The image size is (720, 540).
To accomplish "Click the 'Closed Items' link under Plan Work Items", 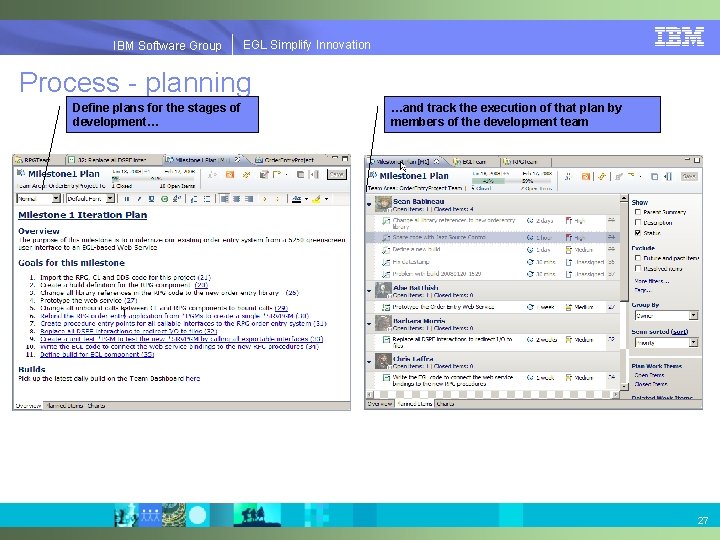I will coord(651,384).
